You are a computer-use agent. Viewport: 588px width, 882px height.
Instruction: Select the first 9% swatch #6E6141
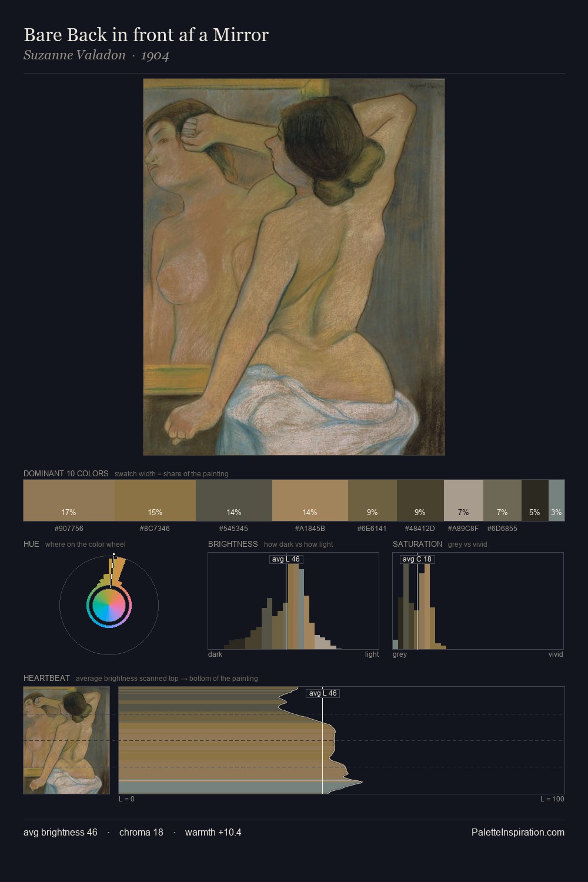pyautogui.click(x=372, y=500)
